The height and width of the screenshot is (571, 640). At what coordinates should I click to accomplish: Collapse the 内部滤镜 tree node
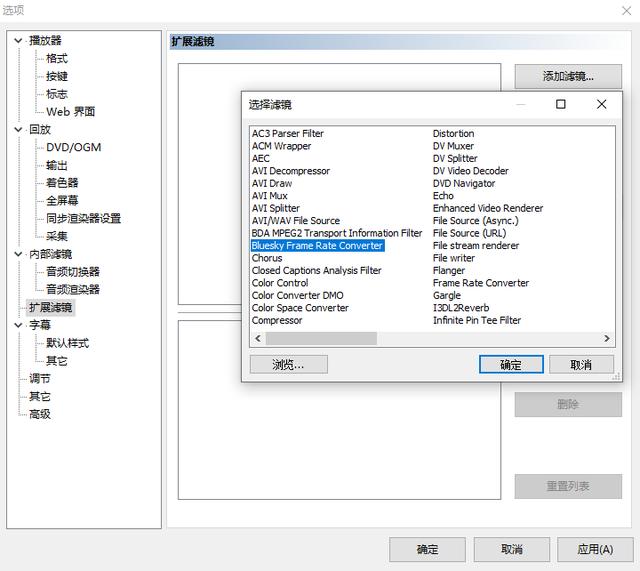(x=18, y=254)
